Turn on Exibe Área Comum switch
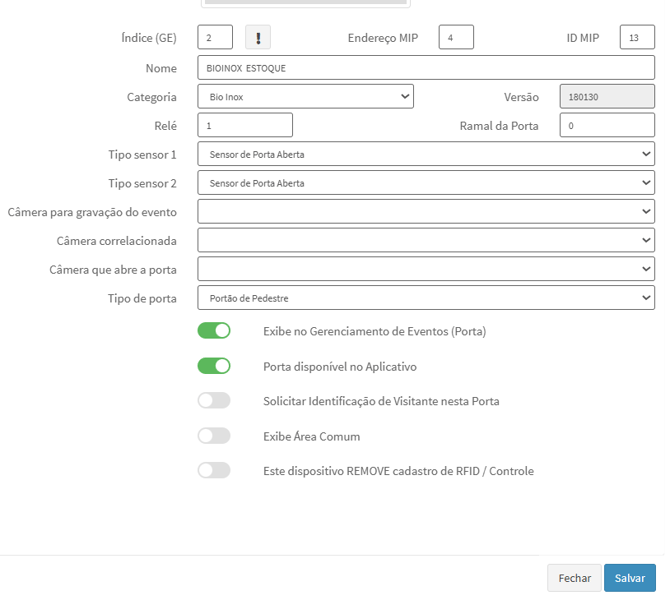The height and width of the screenshot is (600, 670). [x=214, y=436]
